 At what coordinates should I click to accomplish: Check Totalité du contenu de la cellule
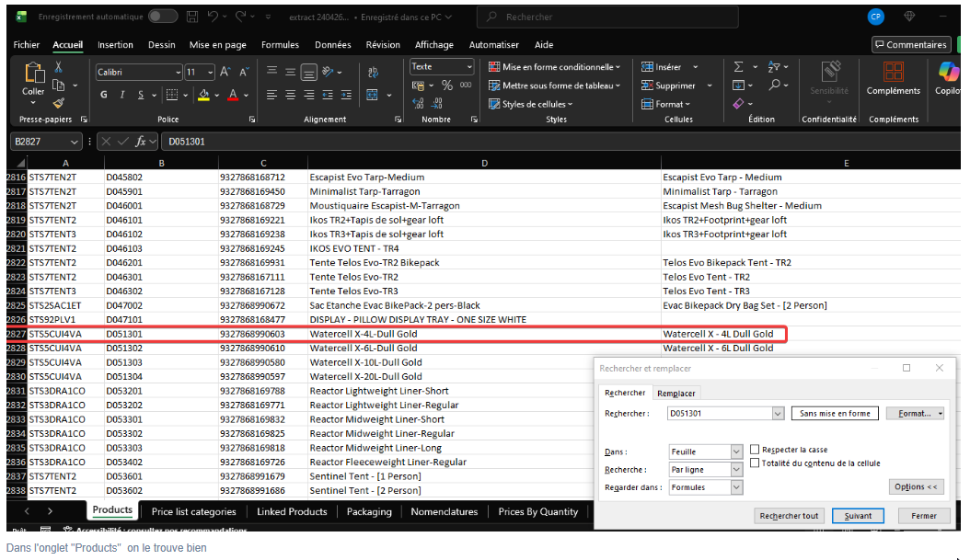(x=755, y=463)
